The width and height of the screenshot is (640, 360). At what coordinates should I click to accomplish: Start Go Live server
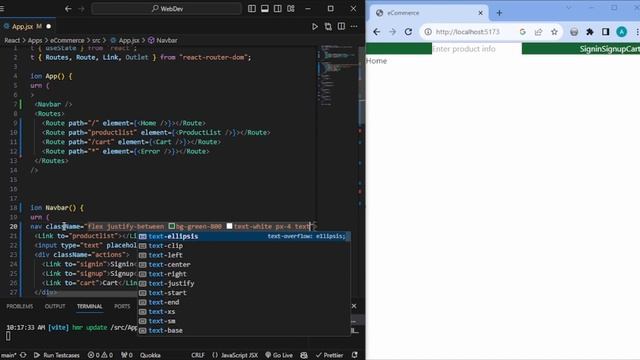279,355
